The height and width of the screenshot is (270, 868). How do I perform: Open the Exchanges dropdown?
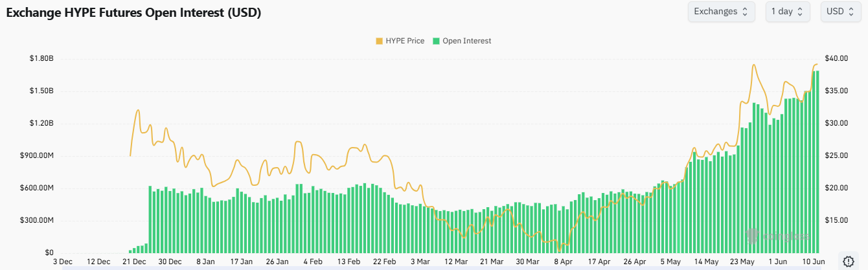pos(721,12)
